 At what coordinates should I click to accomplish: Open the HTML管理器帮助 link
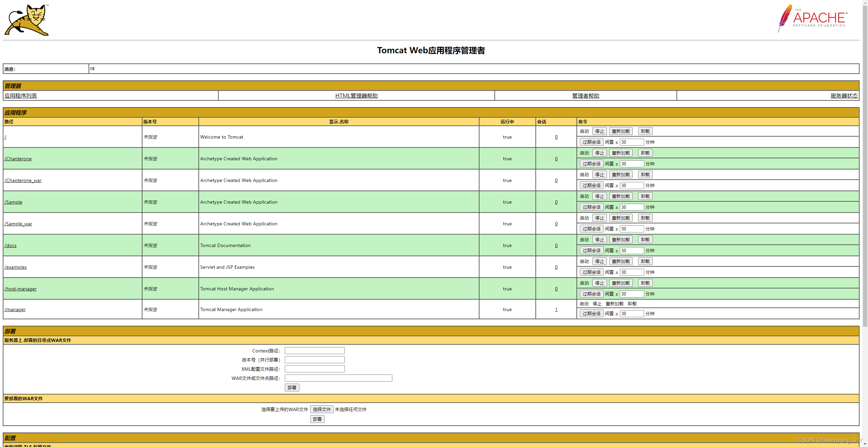tap(356, 96)
